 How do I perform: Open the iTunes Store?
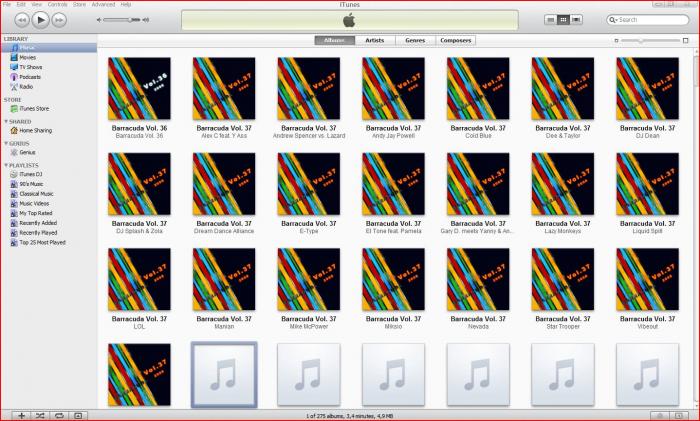(36, 109)
